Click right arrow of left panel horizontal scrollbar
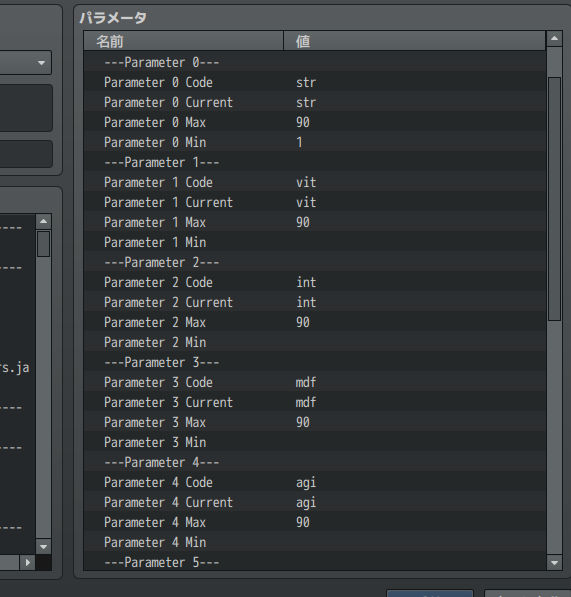Screen dimensions: 571x597 [x=27, y=562]
